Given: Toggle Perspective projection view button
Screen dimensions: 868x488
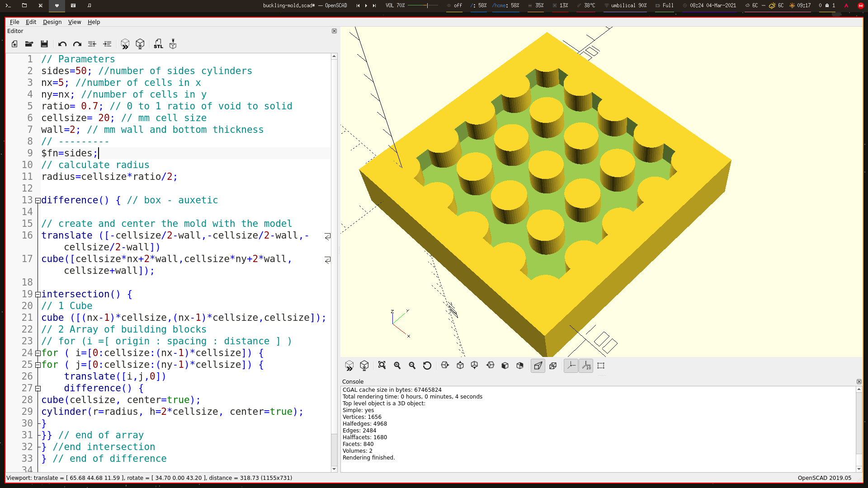Looking at the screenshot, I should (538, 366).
